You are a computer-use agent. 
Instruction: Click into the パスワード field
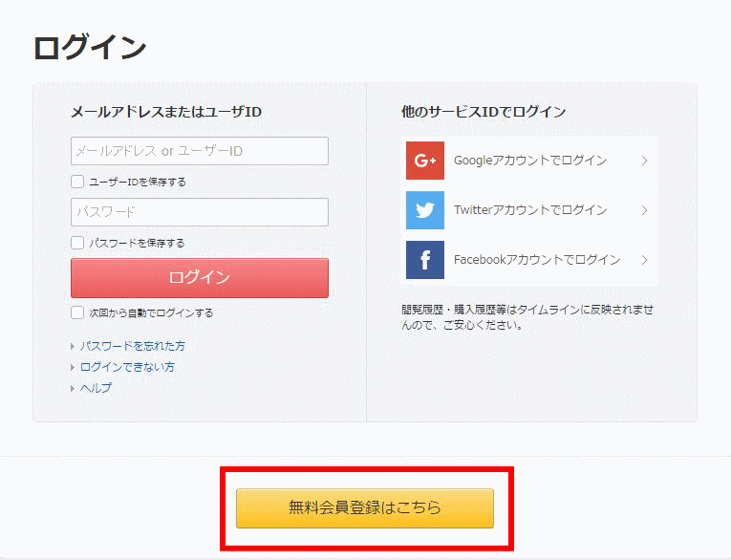click(200, 212)
